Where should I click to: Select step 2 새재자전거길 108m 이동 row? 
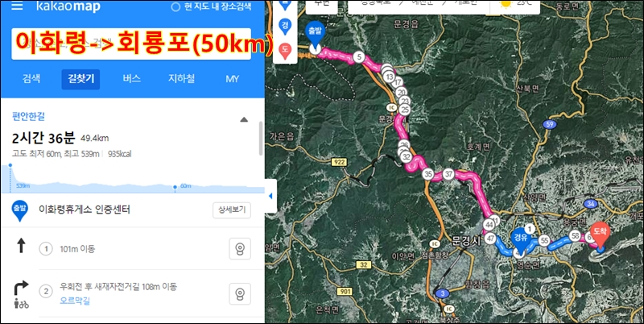pos(132,293)
